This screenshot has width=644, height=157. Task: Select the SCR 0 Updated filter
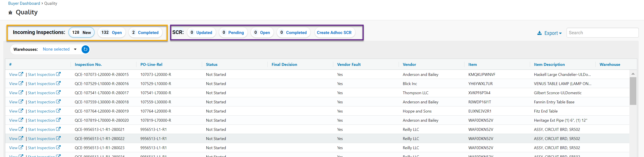[x=201, y=33]
